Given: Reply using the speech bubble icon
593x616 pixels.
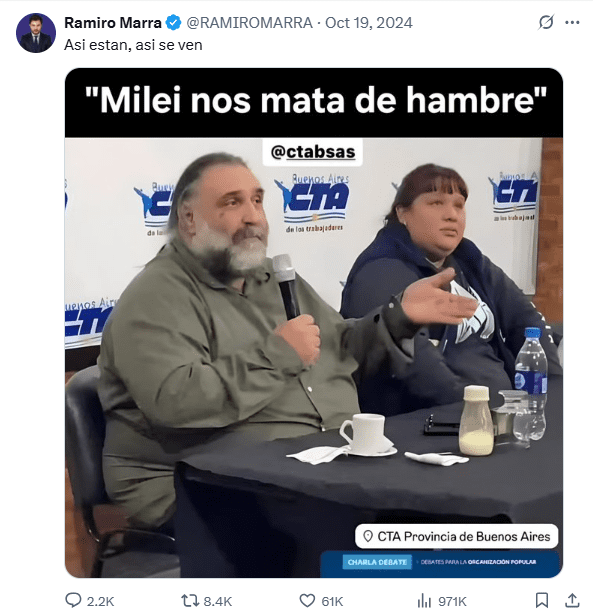Looking at the screenshot, I should coord(73,600).
